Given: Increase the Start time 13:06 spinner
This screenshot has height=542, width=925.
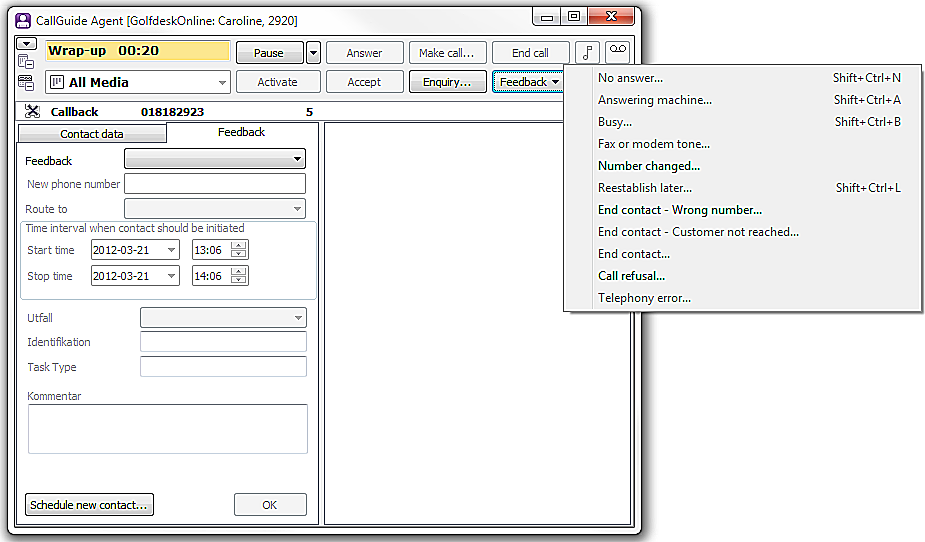Looking at the screenshot, I should point(238,245).
